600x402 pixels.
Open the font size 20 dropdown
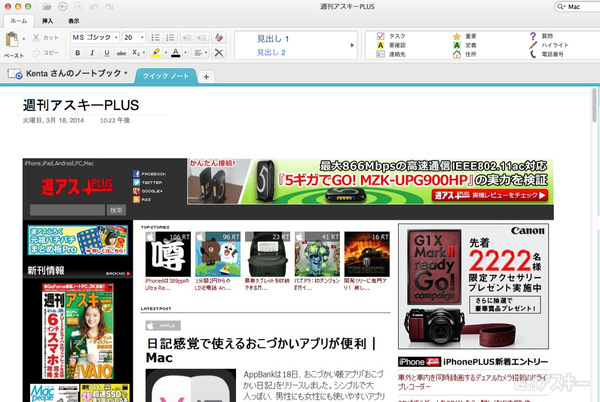pyautogui.click(x=142, y=37)
